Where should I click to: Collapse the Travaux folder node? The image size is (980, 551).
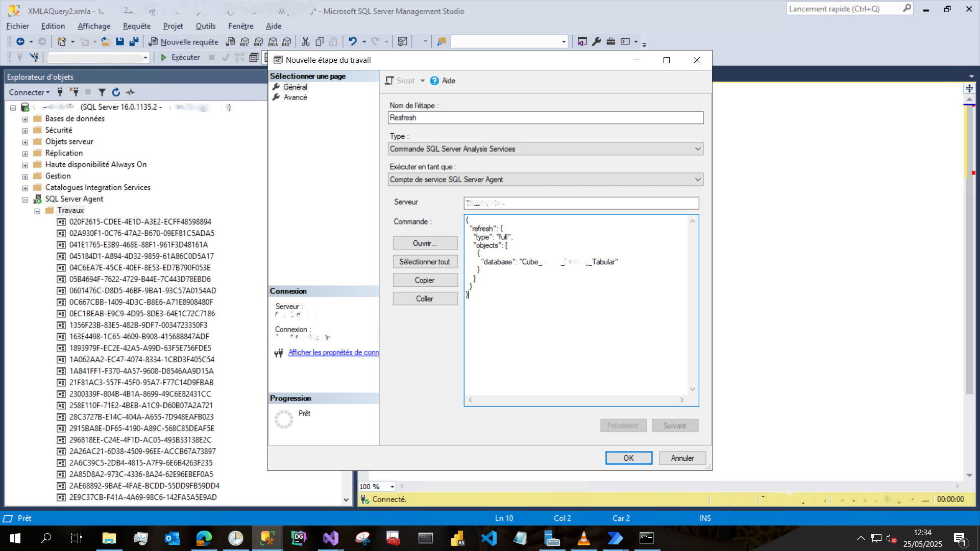tap(37, 211)
